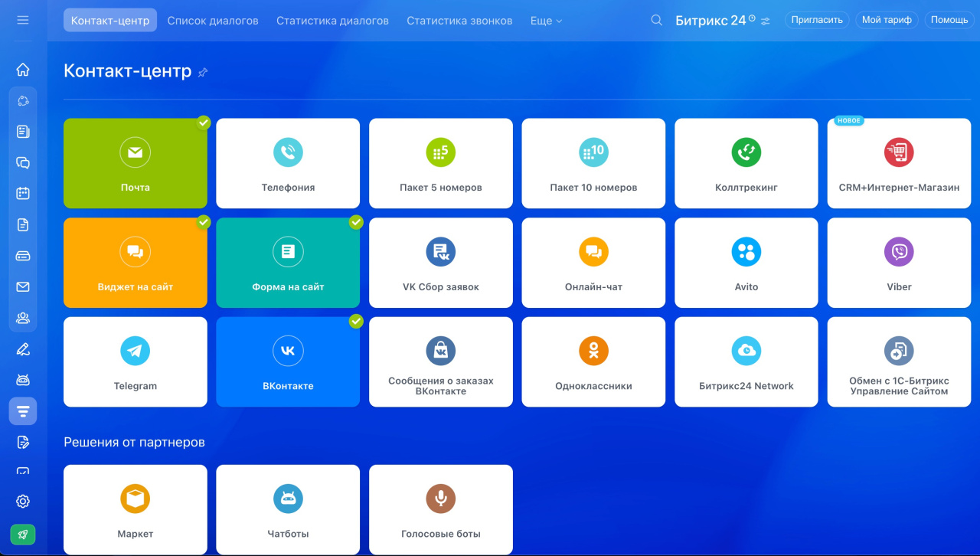
Task: Switch to Статистика диалогов tab
Action: point(332,21)
